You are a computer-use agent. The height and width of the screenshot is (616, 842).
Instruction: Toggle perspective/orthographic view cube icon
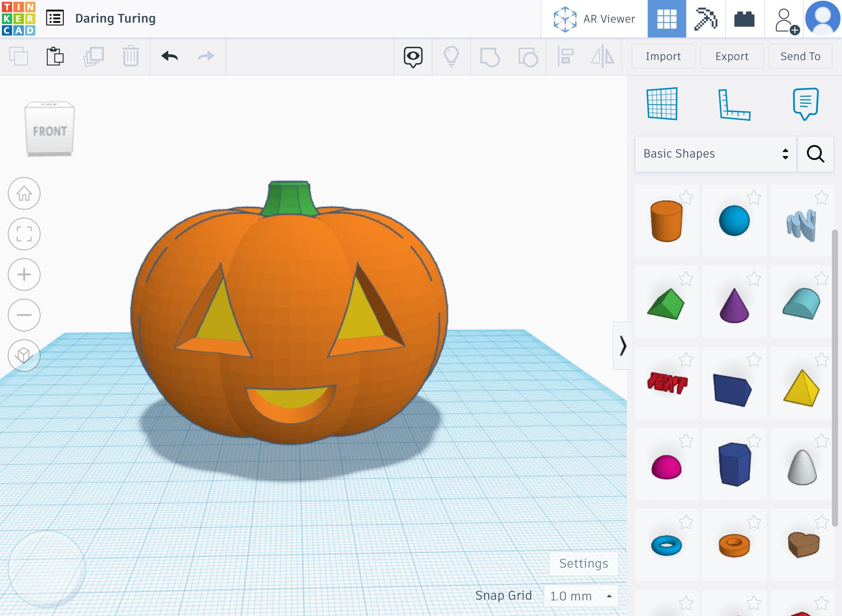24,356
